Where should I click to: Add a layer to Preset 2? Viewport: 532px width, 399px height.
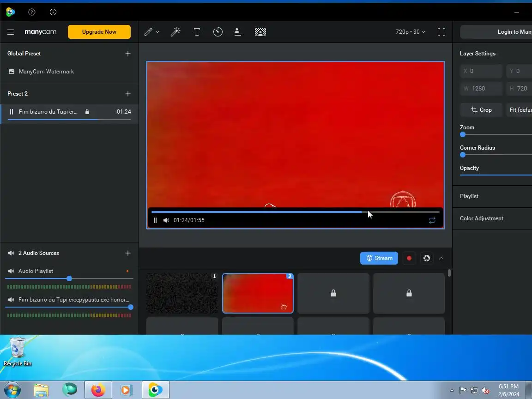[128, 94]
